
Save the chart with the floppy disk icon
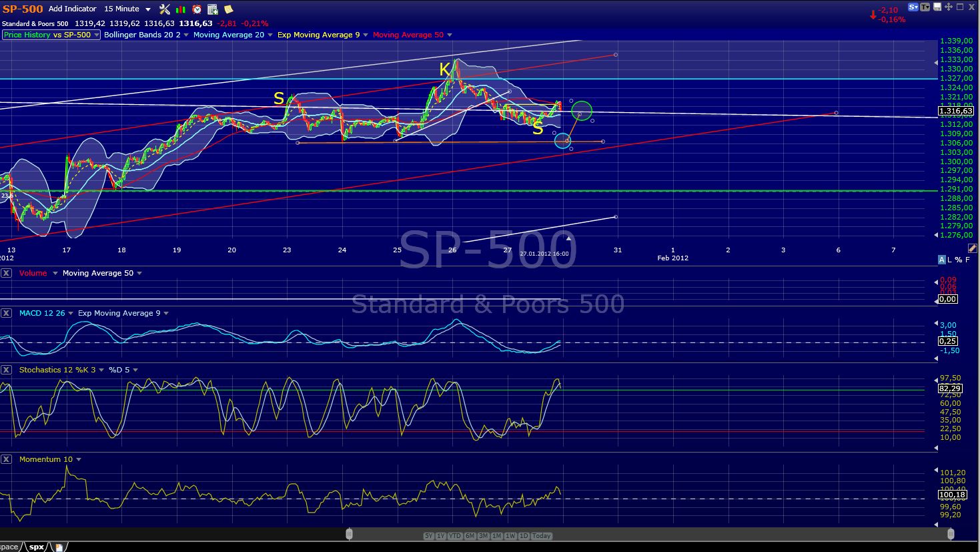point(937,7)
